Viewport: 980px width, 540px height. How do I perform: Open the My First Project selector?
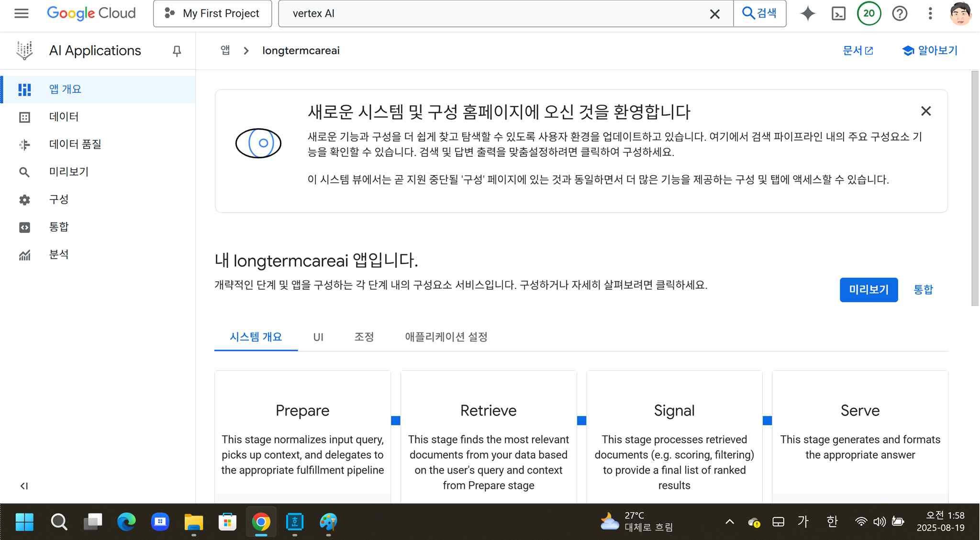(x=212, y=13)
